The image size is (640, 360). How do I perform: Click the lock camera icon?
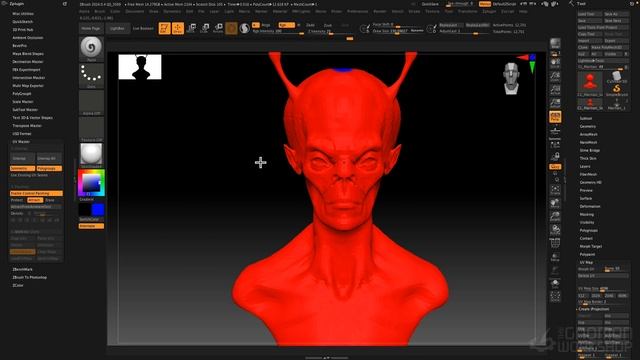555,156
